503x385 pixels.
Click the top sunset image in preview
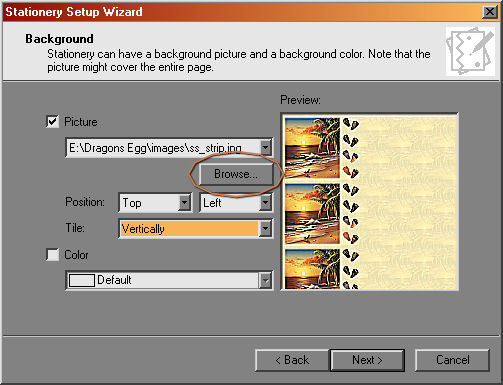(312, 148)
